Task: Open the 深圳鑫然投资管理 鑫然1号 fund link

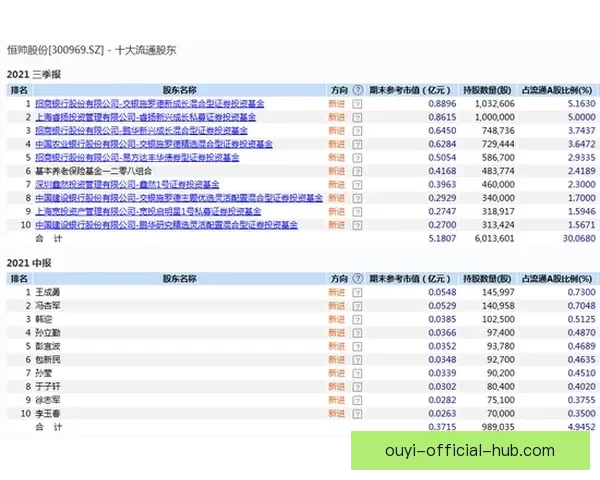Action: pyautogui.click(x=127, y=184)
